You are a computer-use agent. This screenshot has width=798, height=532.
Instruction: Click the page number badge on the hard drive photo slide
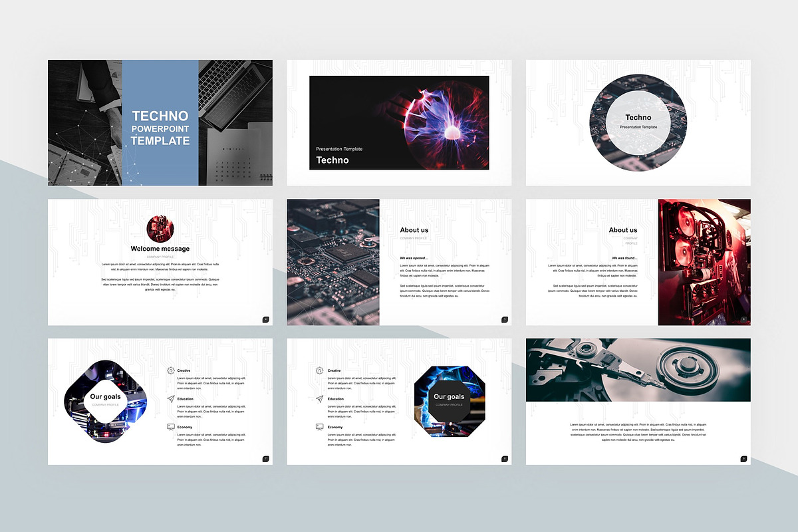click(743, 458)
